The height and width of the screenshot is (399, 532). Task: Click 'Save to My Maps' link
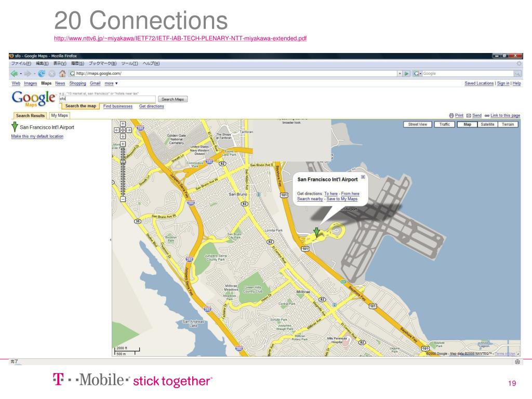pos(342,199)
